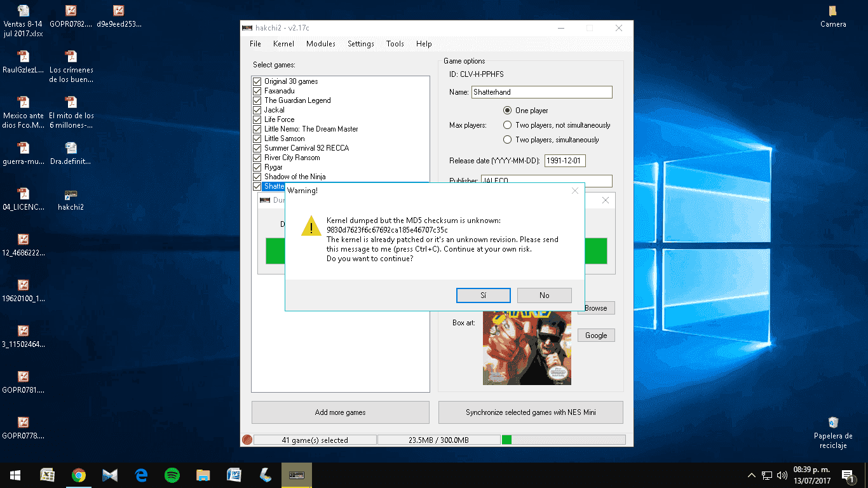This screenshot has height=488, width=868.
Task: Select the GOPR0781 desktop file icon
Action: pos(24,382)
